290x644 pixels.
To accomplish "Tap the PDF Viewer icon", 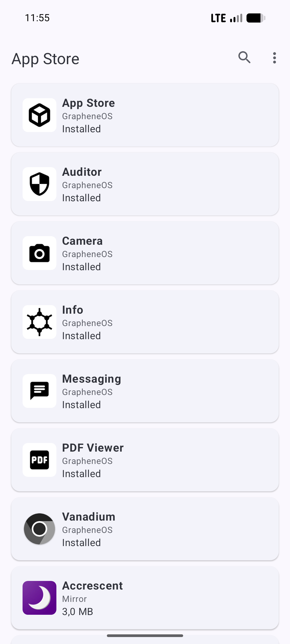I will coord(39,460).
